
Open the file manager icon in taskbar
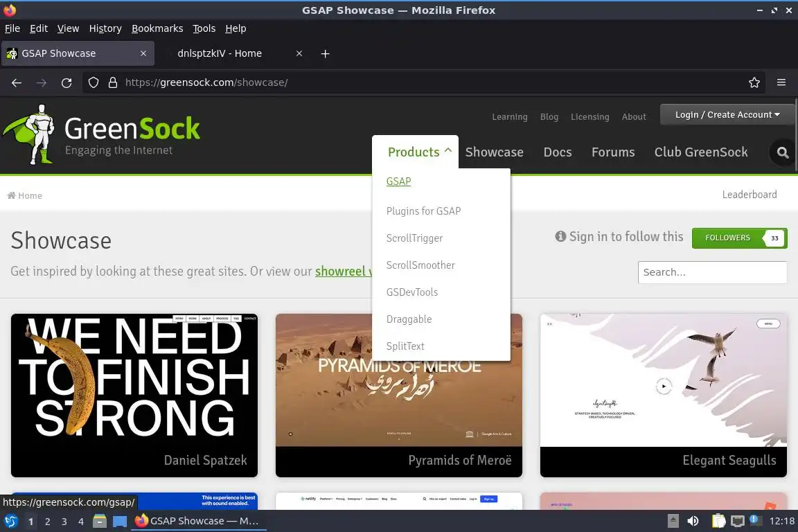100,521
